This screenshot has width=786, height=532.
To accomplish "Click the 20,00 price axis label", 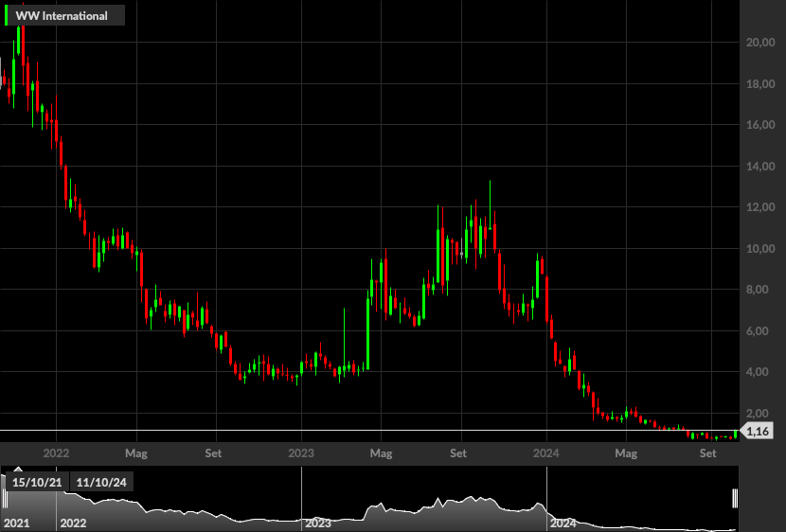I will click(x=760, y=43).
